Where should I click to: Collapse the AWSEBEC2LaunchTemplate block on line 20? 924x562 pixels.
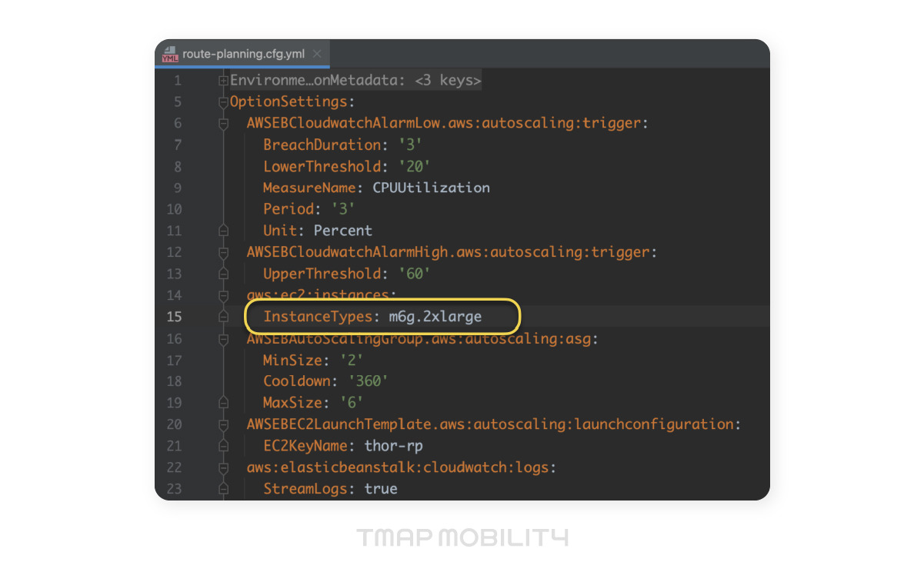pyautogui.click(x=224, y=424)
